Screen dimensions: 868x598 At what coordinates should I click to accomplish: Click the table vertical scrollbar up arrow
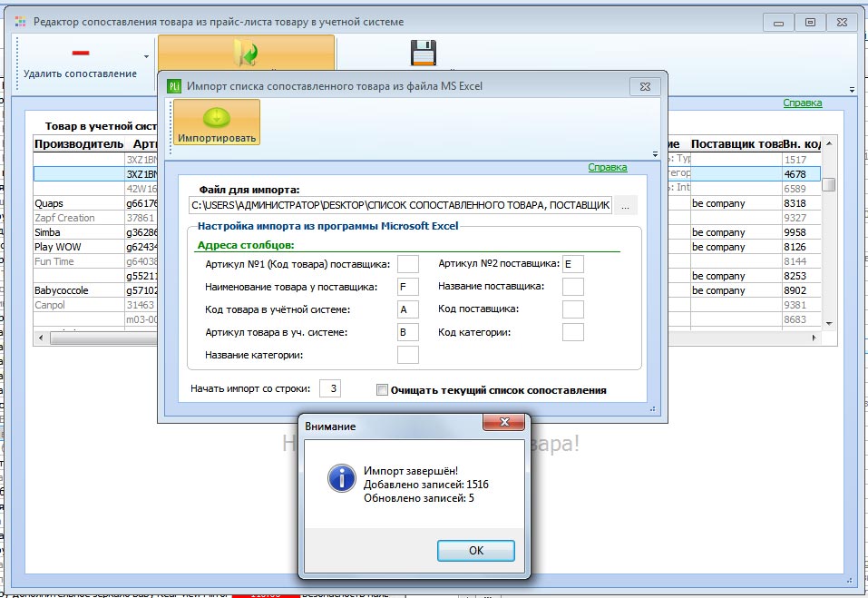(829, 143)
